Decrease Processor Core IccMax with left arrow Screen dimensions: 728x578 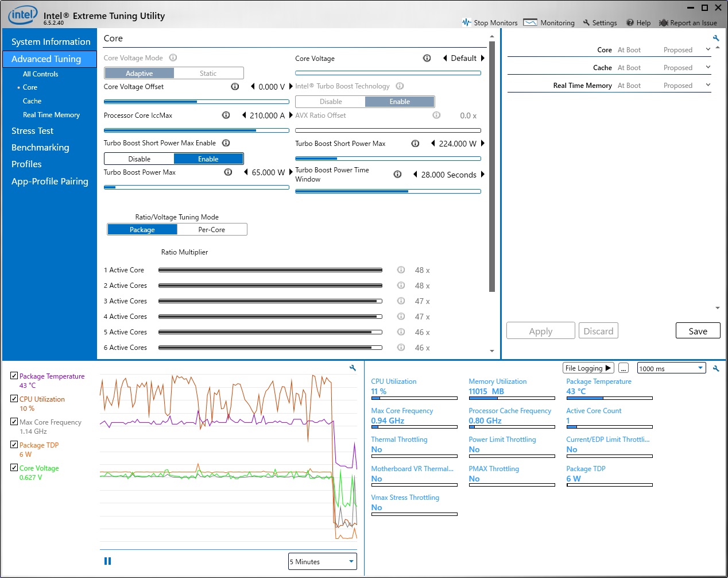point(243,115)
